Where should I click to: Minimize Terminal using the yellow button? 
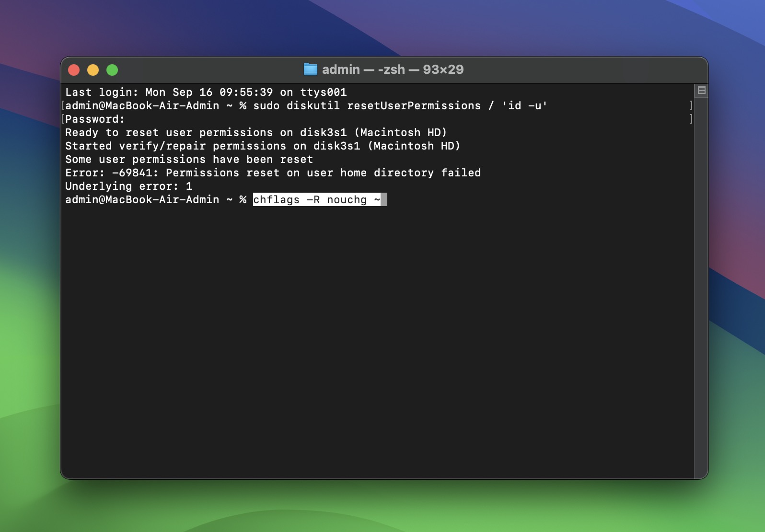(93, 70)
